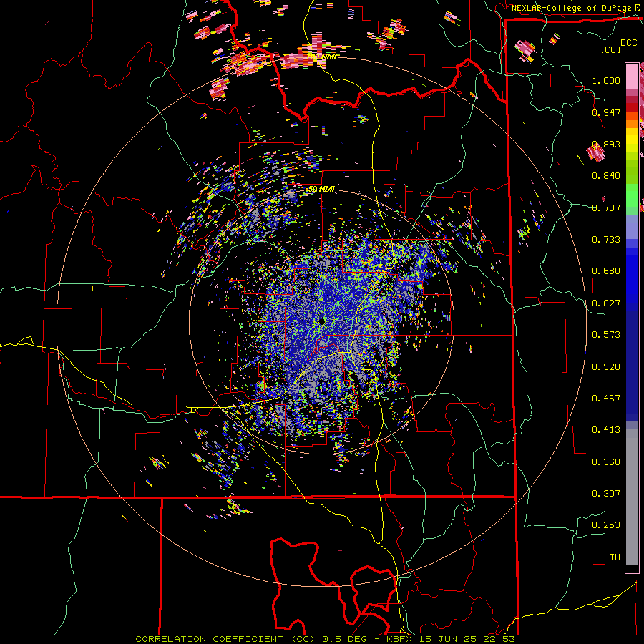This screenshot has height=644, width=644.
Task: Select the 0.467 legend value
Action: coord(606,398)
